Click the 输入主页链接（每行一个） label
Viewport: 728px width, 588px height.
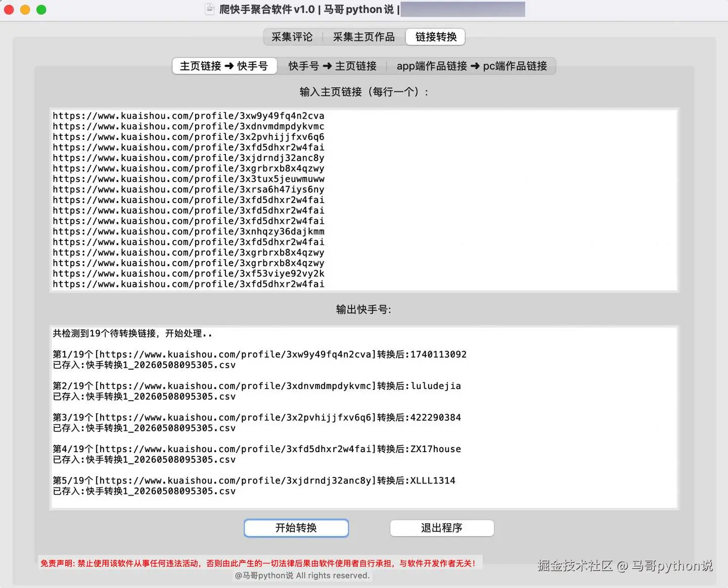click(364, 92)
